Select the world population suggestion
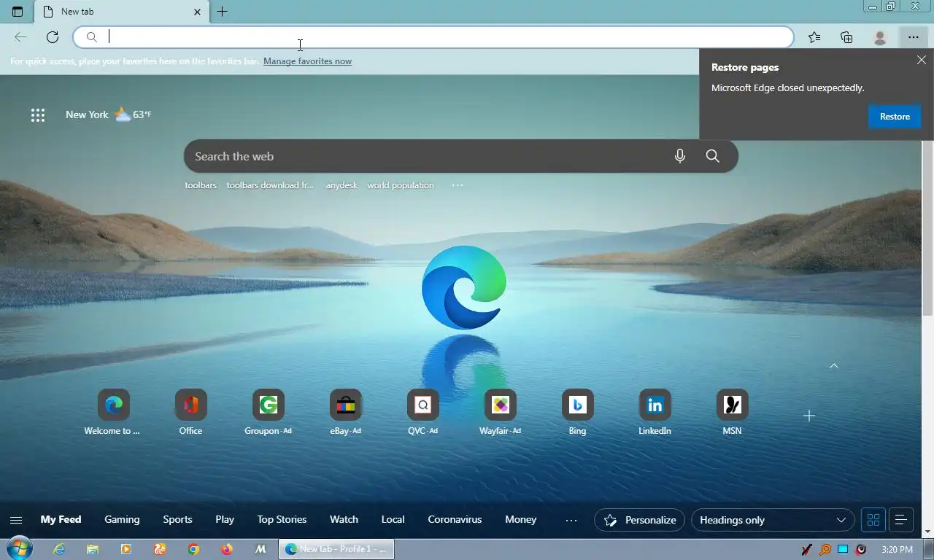Image resolution: width=934 pixels, height=560 pixels. coord(401,185)
